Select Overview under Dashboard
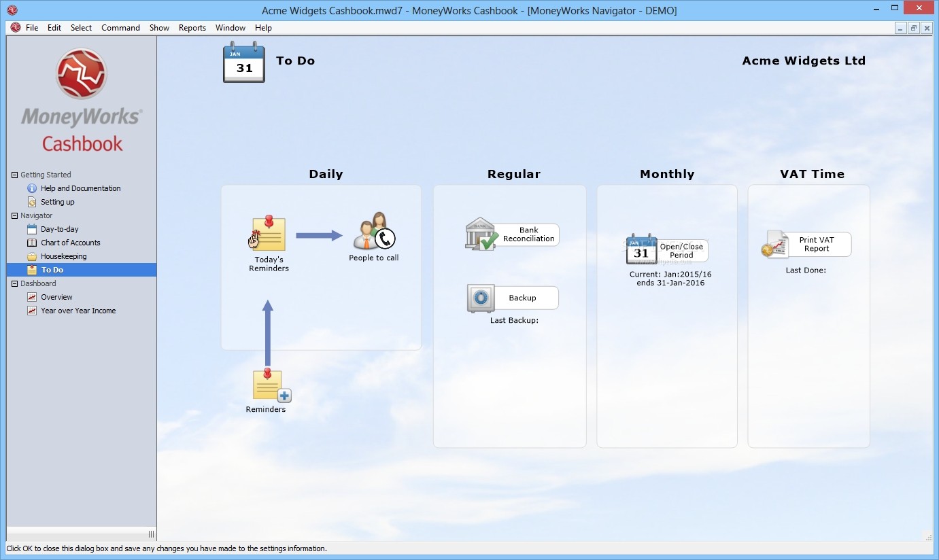The width and height of the screenshot is (939, 560). tap(56, 297)
